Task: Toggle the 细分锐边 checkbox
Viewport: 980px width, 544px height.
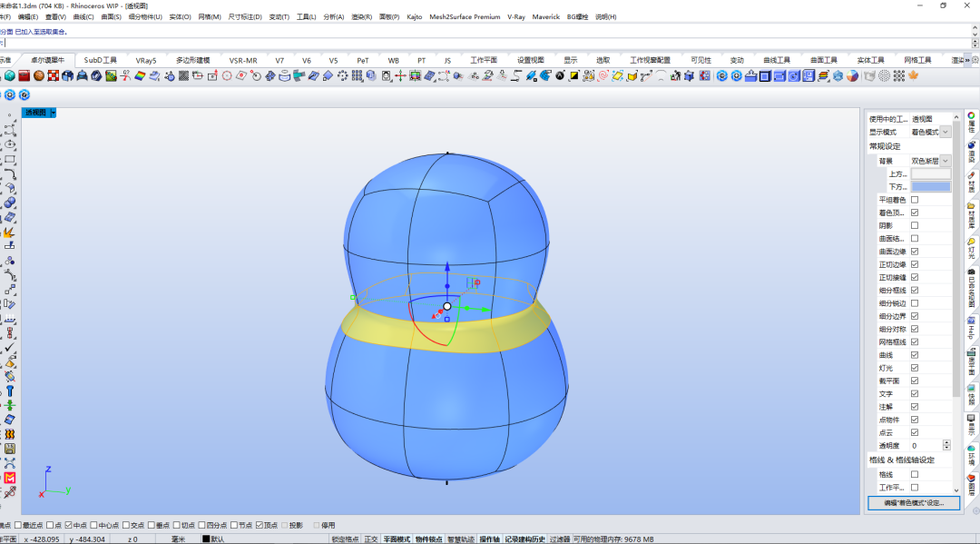Action: [915, 303]
